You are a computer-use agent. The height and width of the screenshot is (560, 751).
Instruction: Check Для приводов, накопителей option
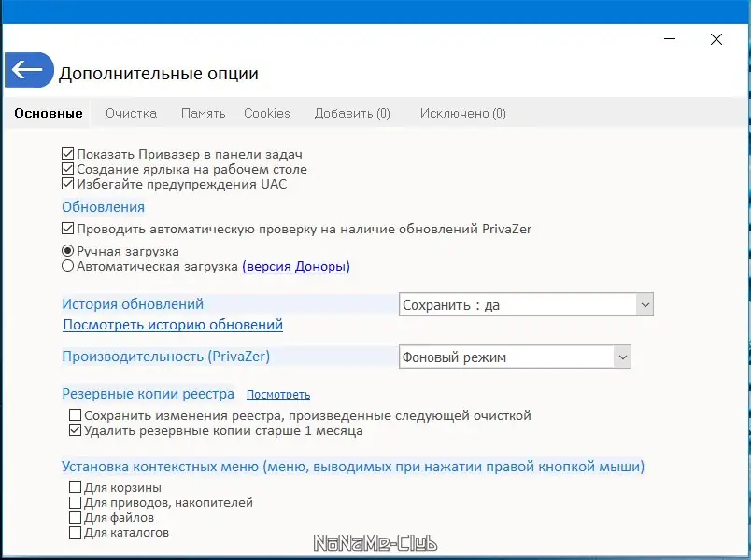pyautogui.click(x=76, y=502)
